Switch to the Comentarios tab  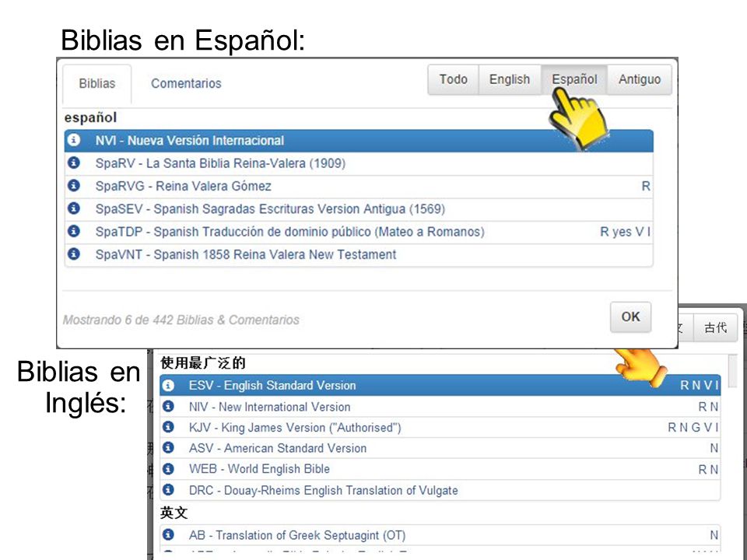click(186, 84)
